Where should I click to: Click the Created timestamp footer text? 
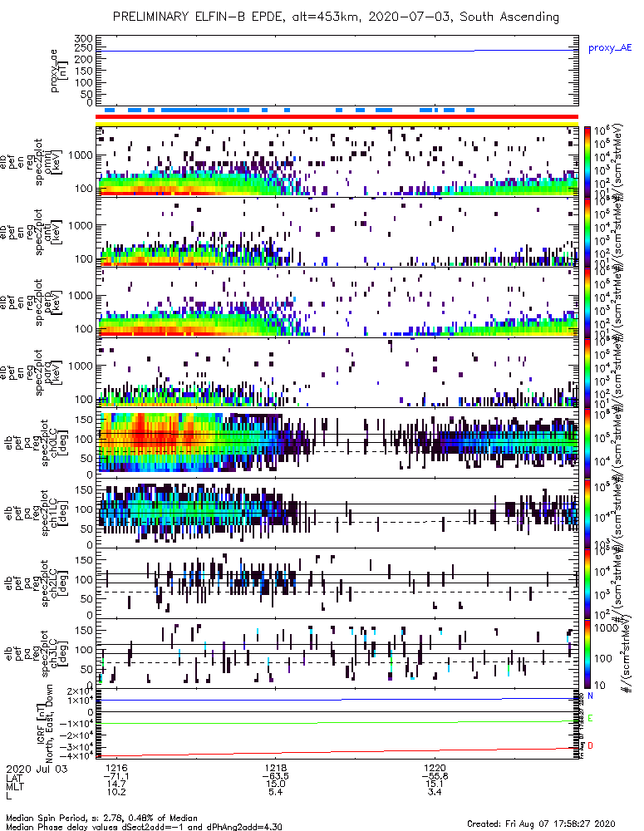click(x=541, y=824)
